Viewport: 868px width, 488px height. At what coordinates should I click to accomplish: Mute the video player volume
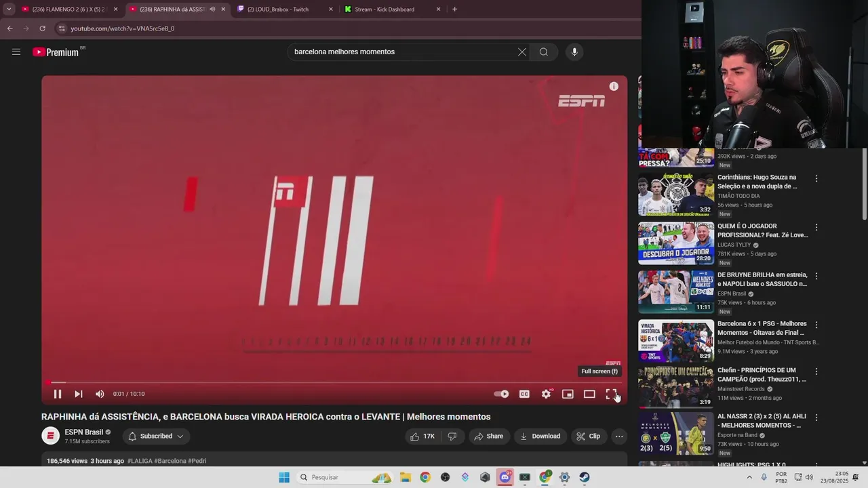tap(100, 394)
